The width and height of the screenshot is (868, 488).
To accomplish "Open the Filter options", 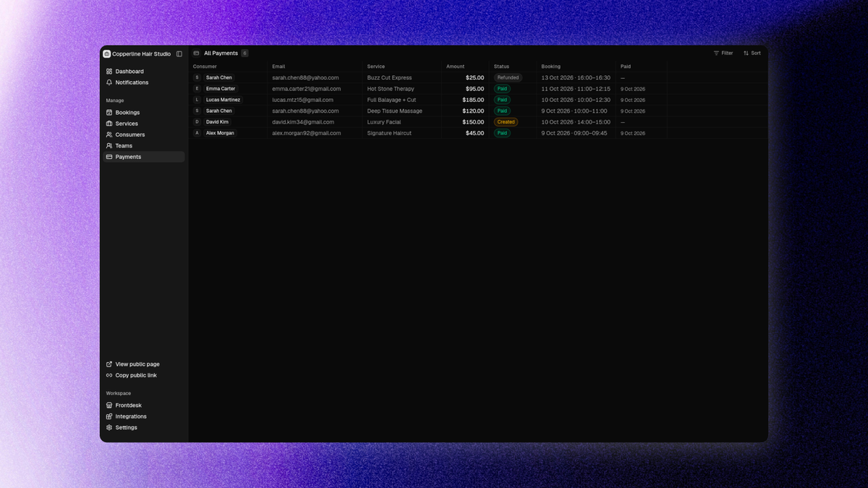I will click(x=723, y=53).
